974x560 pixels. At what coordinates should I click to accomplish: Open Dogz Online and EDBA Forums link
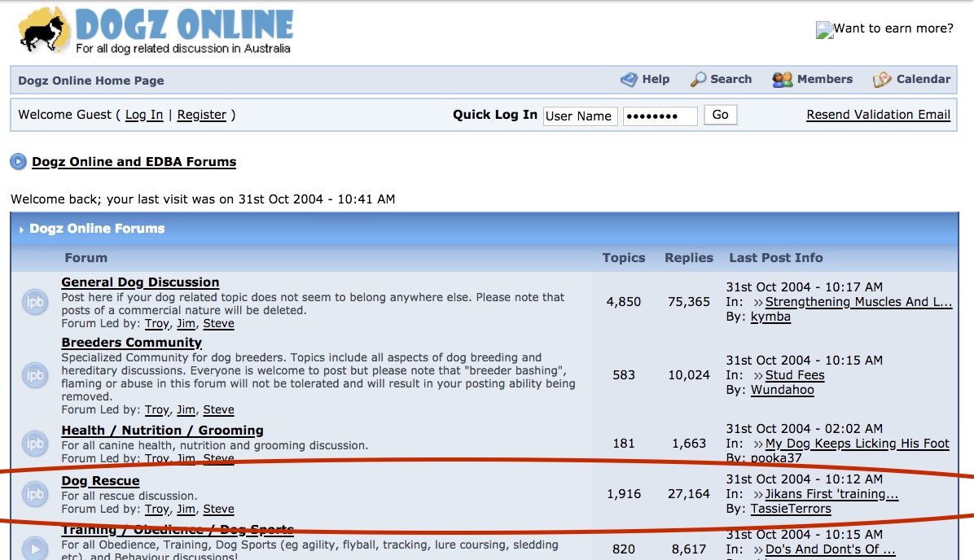pos(134,162)
